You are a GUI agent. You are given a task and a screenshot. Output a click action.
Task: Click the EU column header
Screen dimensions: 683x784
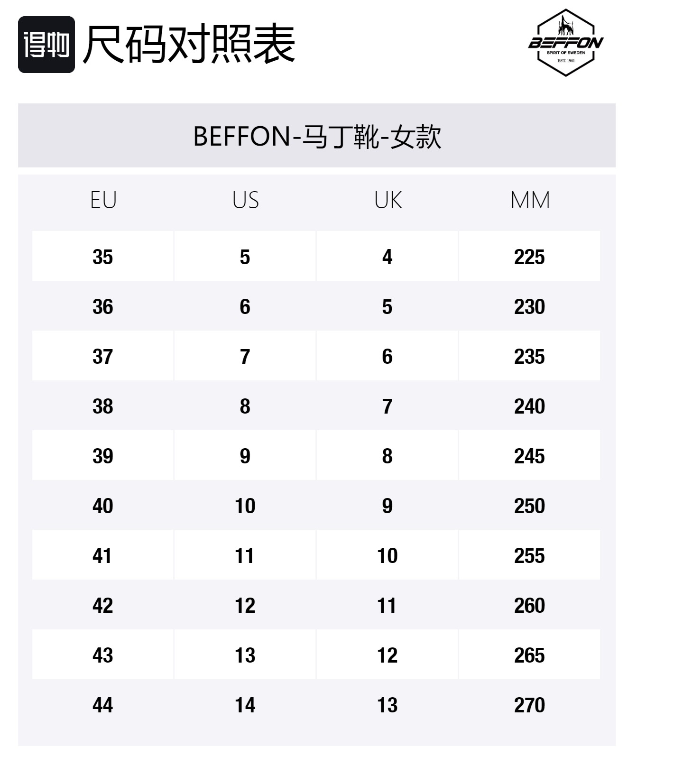103,200
